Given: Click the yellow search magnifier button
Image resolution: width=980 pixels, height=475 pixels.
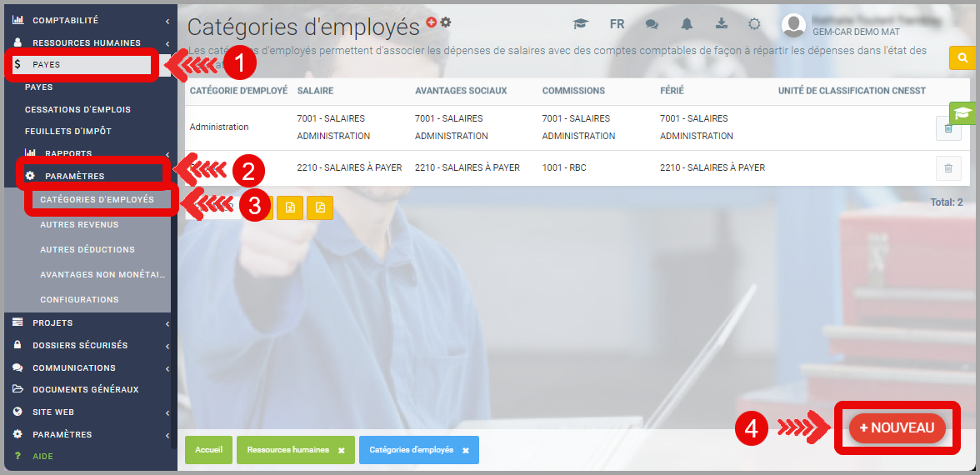Looking at the screenshot, I should click(962, 57).
